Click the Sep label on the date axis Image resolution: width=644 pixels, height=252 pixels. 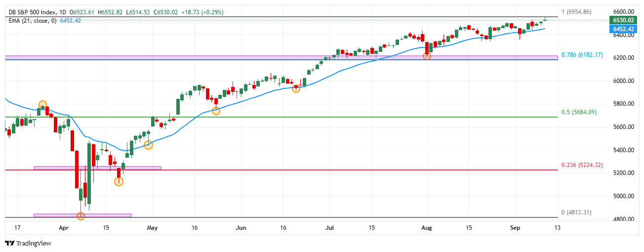516,228
